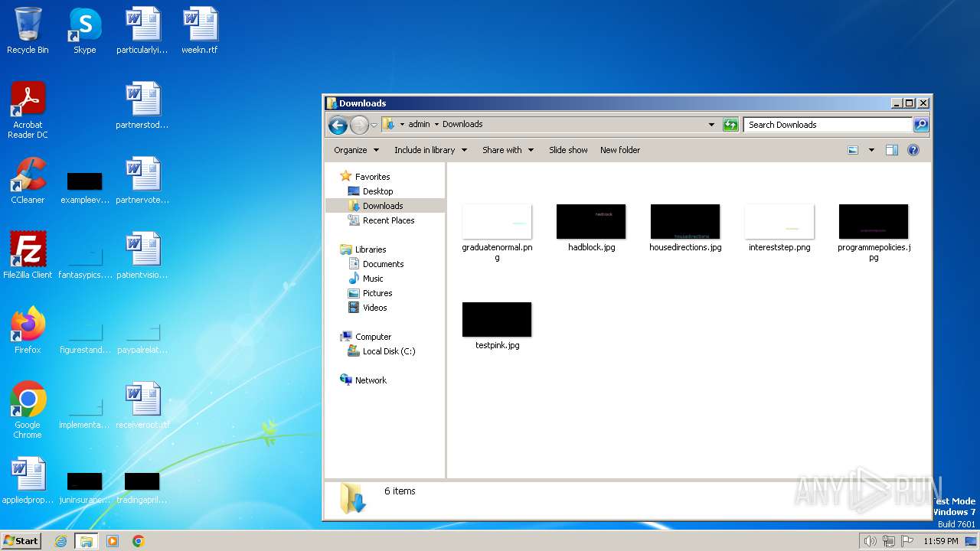Select the fantasypics... desktop file
980x551 pixels.
(84, 261)
